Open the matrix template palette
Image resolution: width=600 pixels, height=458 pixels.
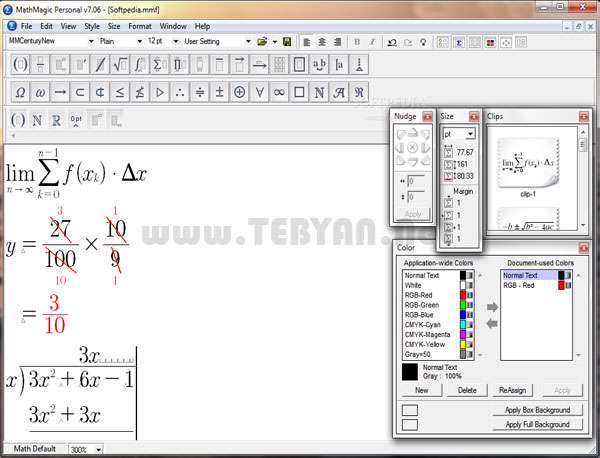point(279,64)
